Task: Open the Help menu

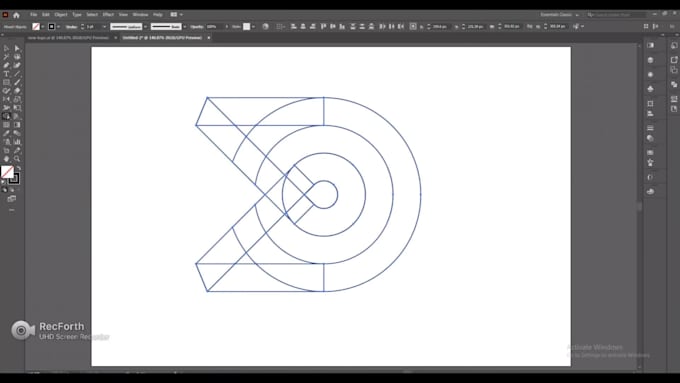Action: tap(158, 15)
